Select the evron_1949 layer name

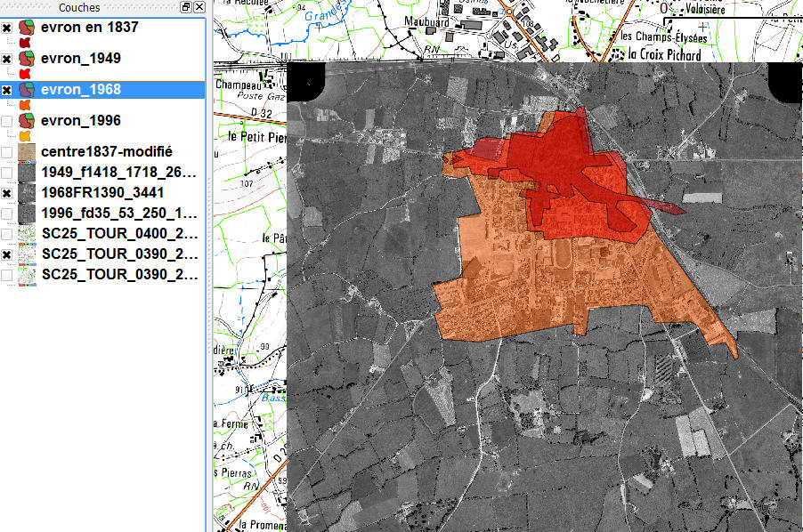click(x=81, y=59)
